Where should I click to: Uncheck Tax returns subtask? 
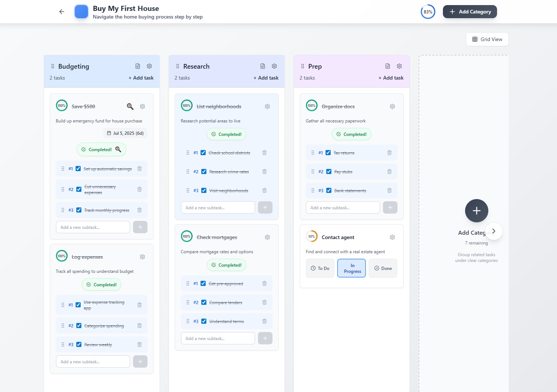click(328, 153)
